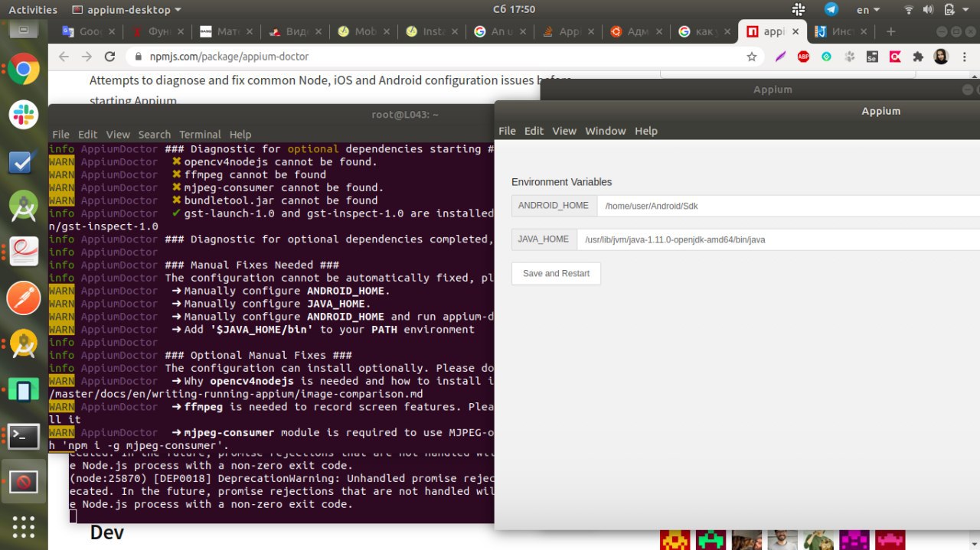Open the Activities overview
The image size is (980, 550).
click(x=33, y=10)
